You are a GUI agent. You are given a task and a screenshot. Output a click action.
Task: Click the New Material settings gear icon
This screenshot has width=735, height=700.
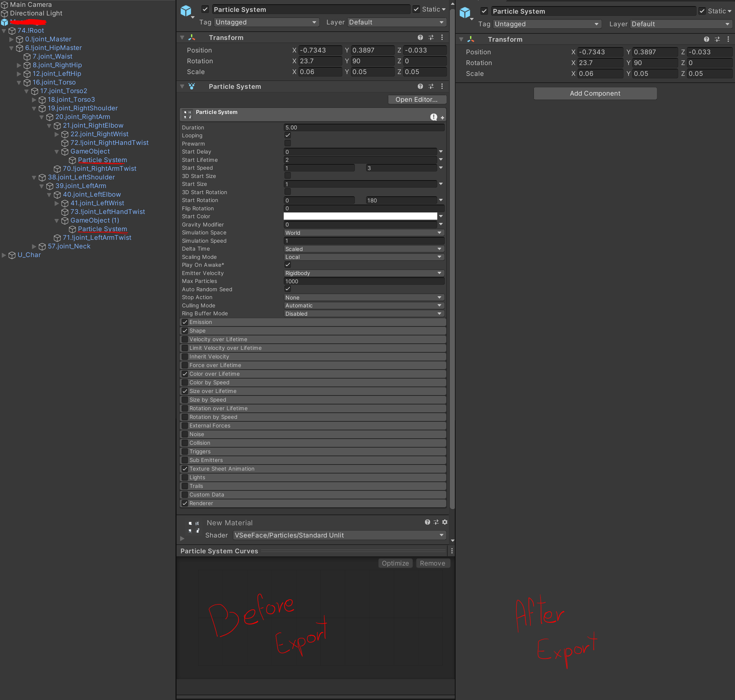pos(445,522)
